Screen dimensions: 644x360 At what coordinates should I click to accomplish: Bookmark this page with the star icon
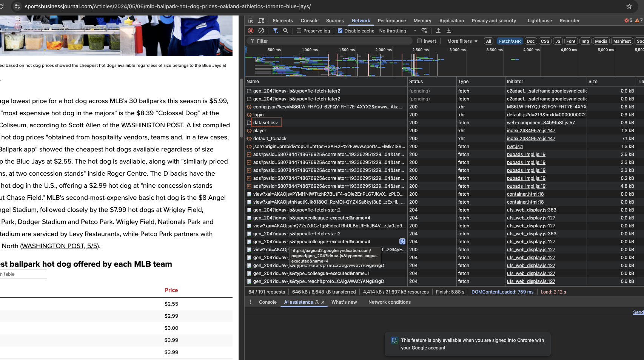(x=629, y=6)
